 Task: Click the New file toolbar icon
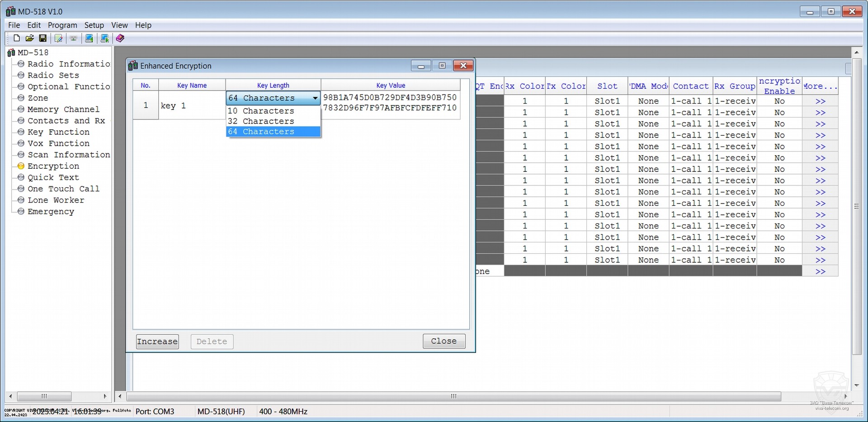17,38
